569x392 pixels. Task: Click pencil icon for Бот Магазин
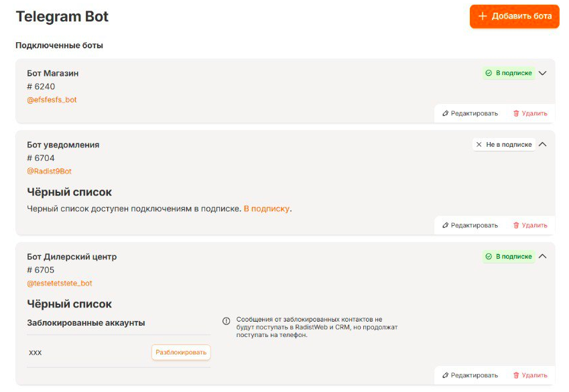(445, 113)
